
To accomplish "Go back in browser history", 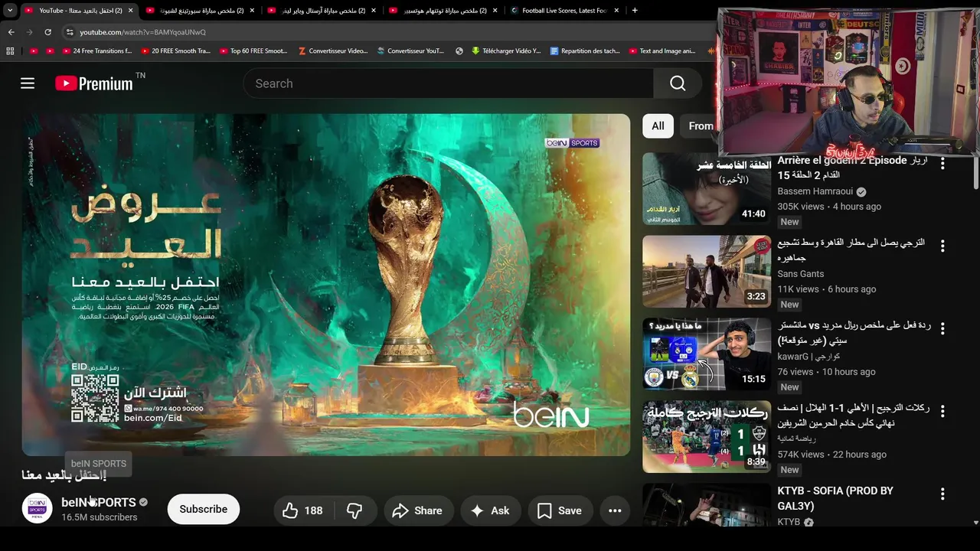I will (11, 32).
